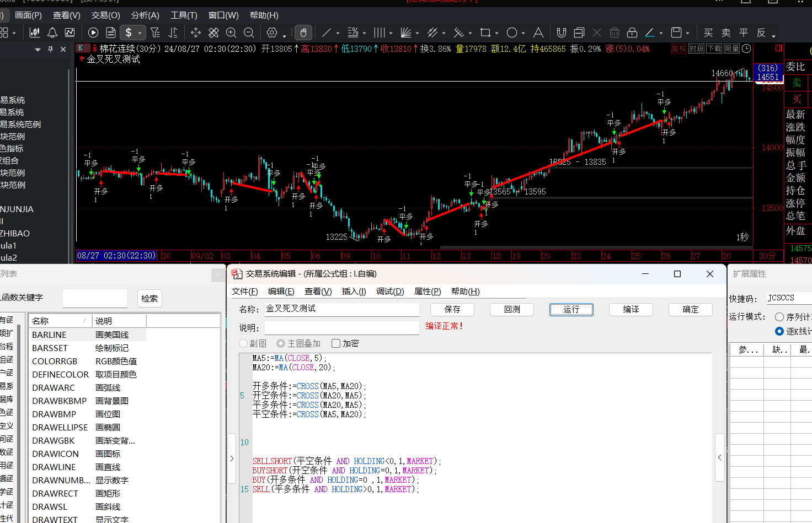
Task: Click the 函数关键字 search input box
Action: point(95,299)
